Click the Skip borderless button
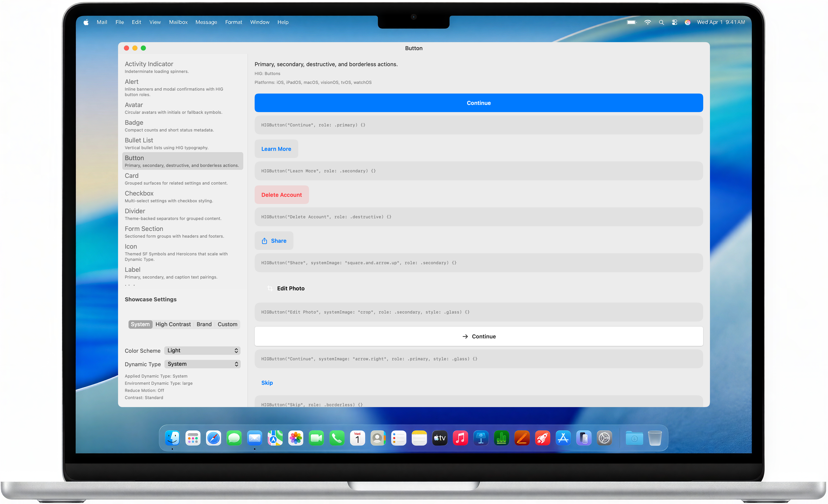 click(x=267, y=383)
